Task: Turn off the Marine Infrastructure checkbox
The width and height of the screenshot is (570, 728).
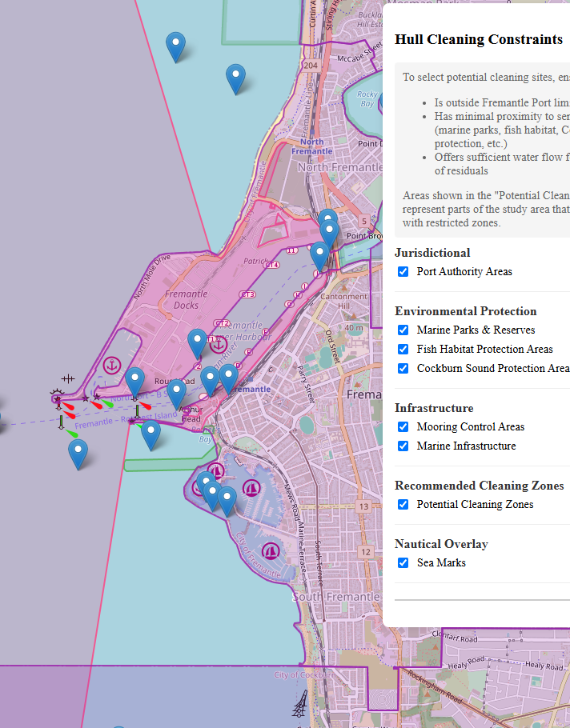Action: [403, 446]
